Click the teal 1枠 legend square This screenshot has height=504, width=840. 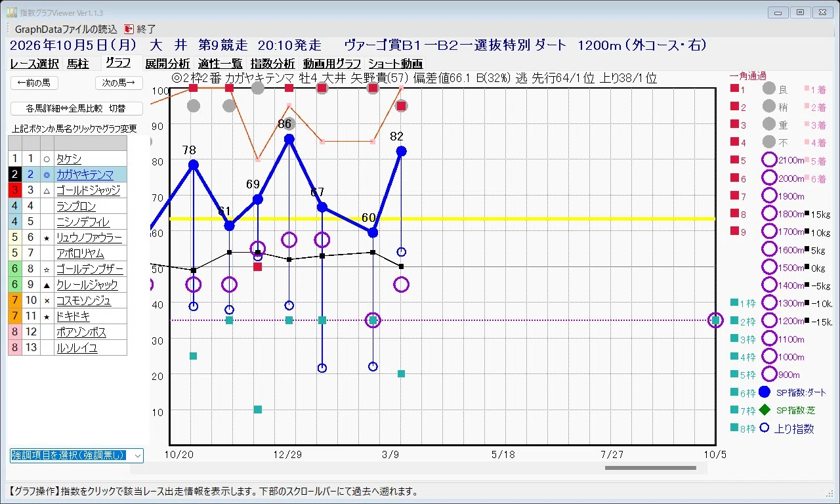pos(734,303)
